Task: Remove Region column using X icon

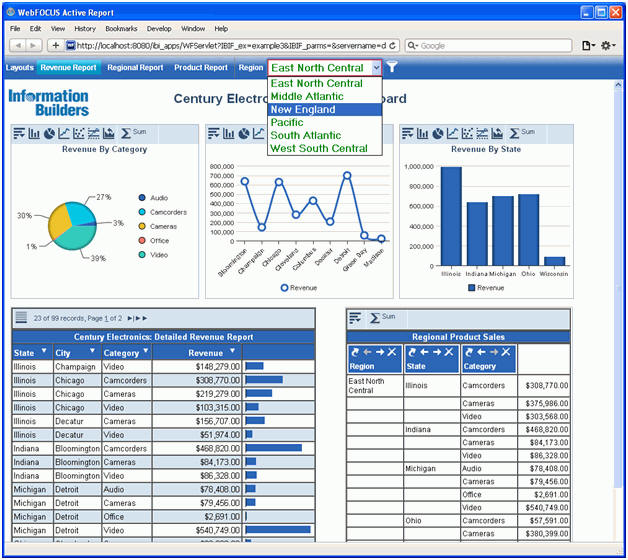Action: coord(392,352)
